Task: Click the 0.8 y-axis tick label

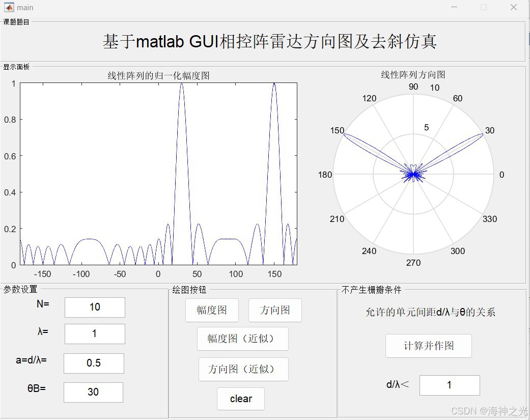Action: pos(10,120)
